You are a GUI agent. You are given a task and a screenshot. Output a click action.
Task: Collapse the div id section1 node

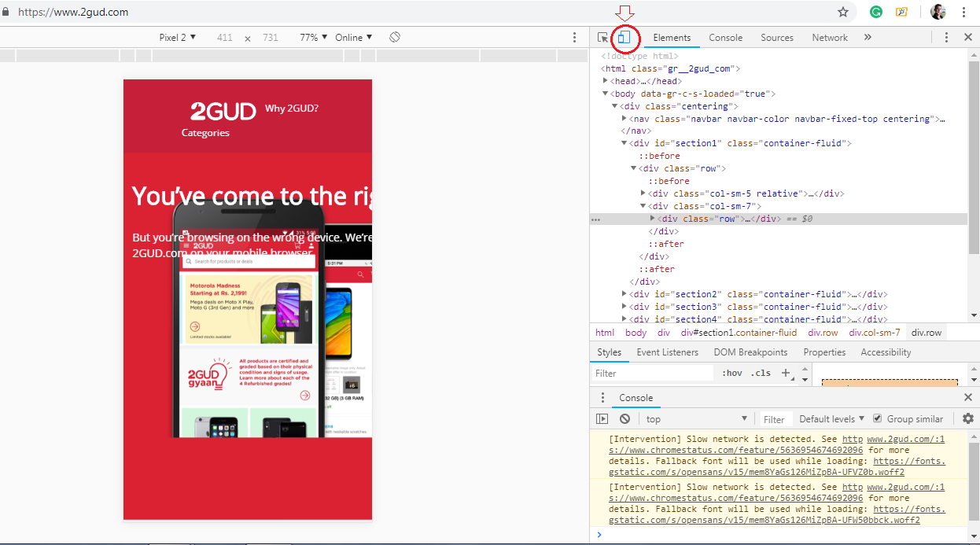(x=624, y=143)
